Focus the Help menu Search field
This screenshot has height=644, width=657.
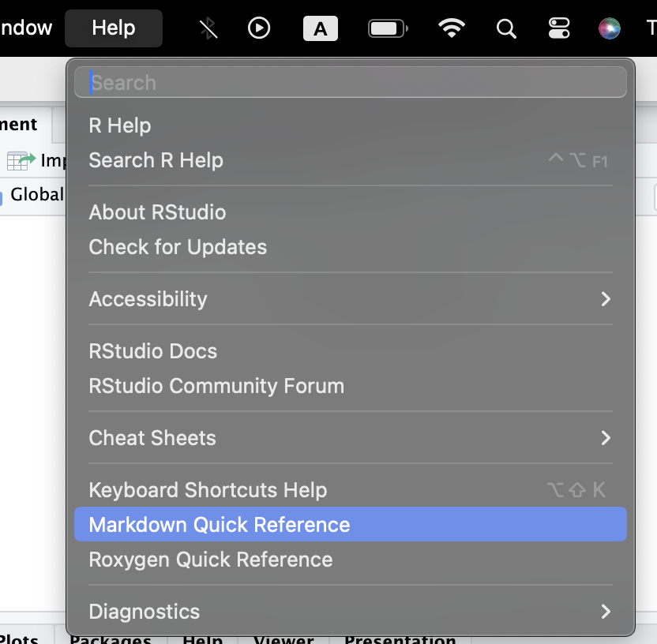351,83
